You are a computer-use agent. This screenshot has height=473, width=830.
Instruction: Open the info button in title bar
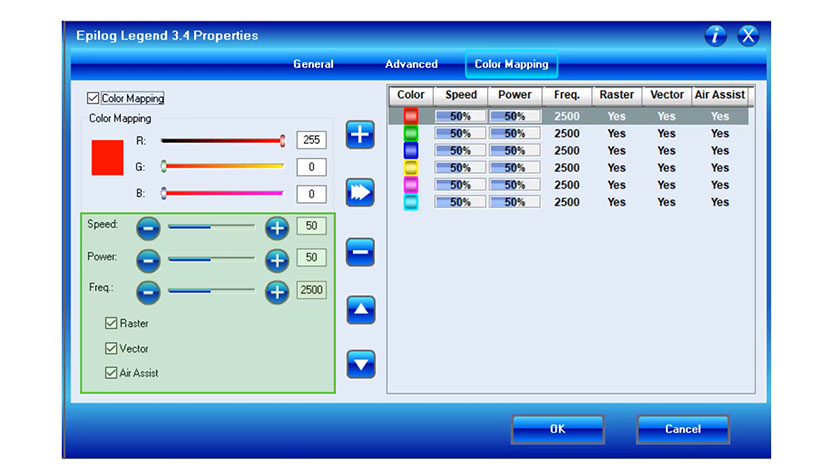pos(715,36)
